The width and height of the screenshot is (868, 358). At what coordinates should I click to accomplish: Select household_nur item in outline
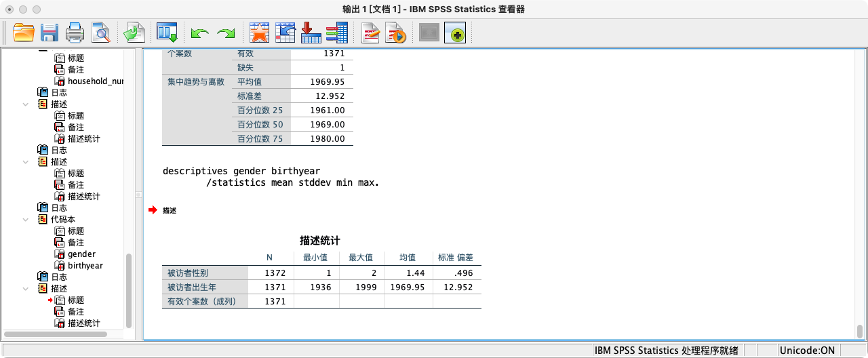[95, 81]
